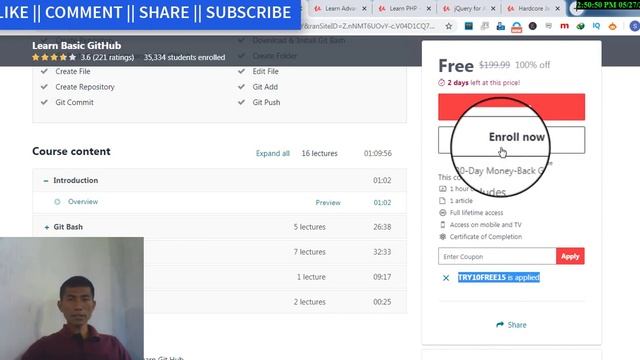This screenshot has height=360, width=640.
Task: Click the browser address bar URL
Action: pos(369,26)
